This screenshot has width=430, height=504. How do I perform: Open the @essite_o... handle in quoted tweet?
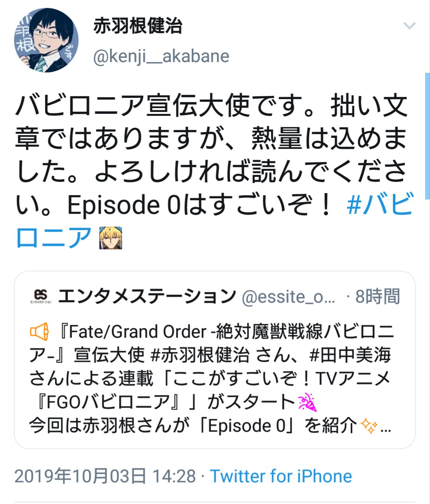click(x=289, y=297)
